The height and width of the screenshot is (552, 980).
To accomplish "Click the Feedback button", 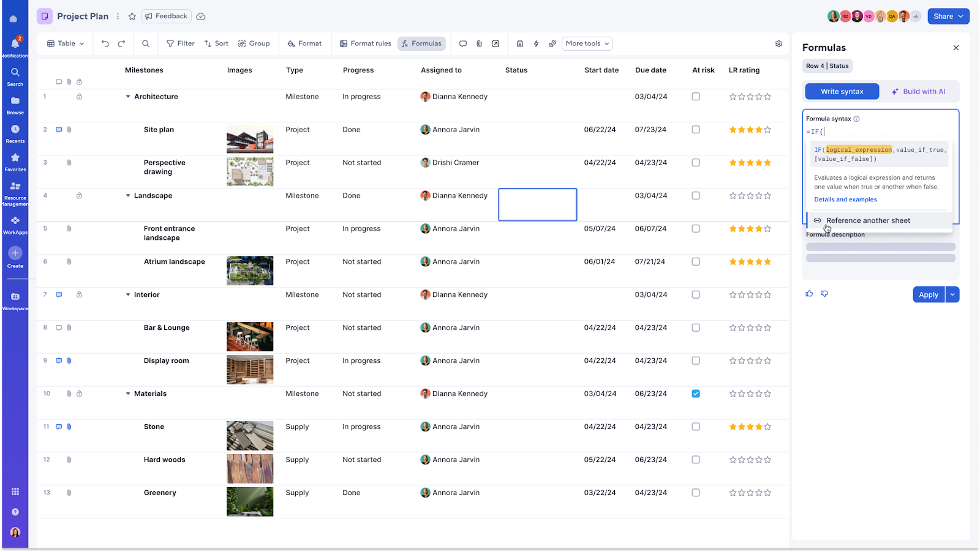I will coord(166,17).
